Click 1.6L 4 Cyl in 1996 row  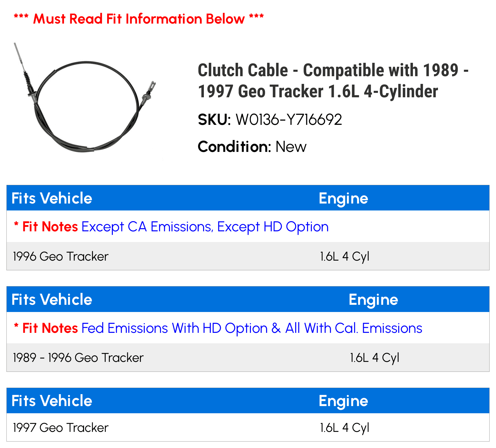click(x=344, y=256)
